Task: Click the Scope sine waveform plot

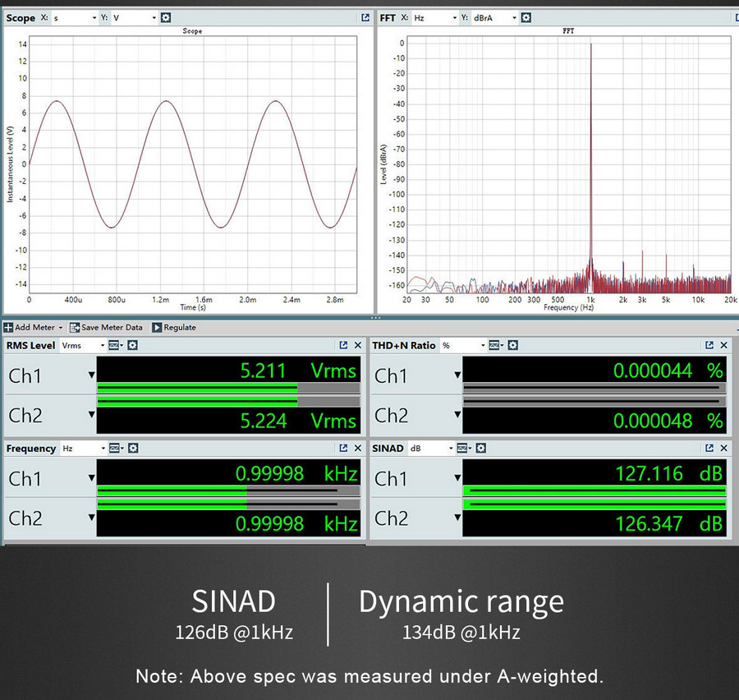Action: [x=193, y=164]
